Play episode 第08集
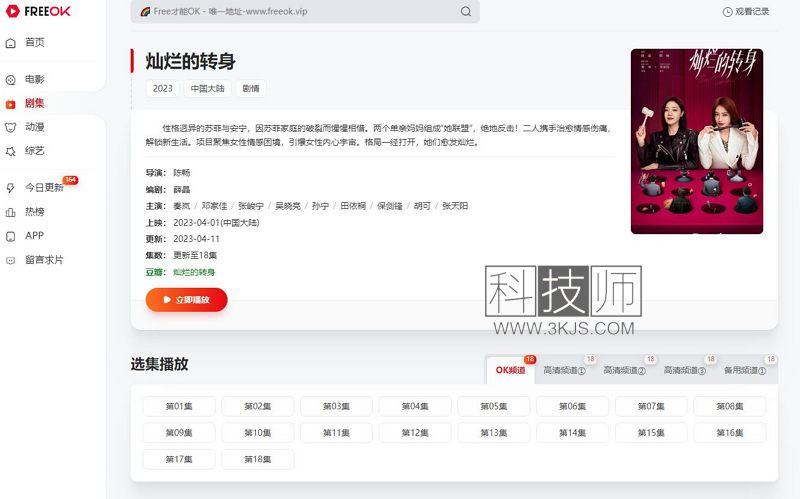The width and height of the screenshot is (800, 499). click(730, 406)
